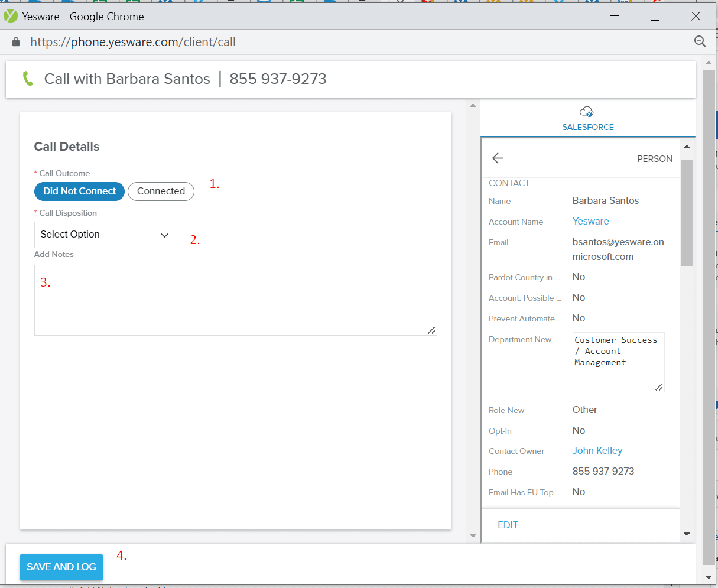Click resize handle of Department New textbox
Screen dimensions: 718x588
click(x=659, y=387)
